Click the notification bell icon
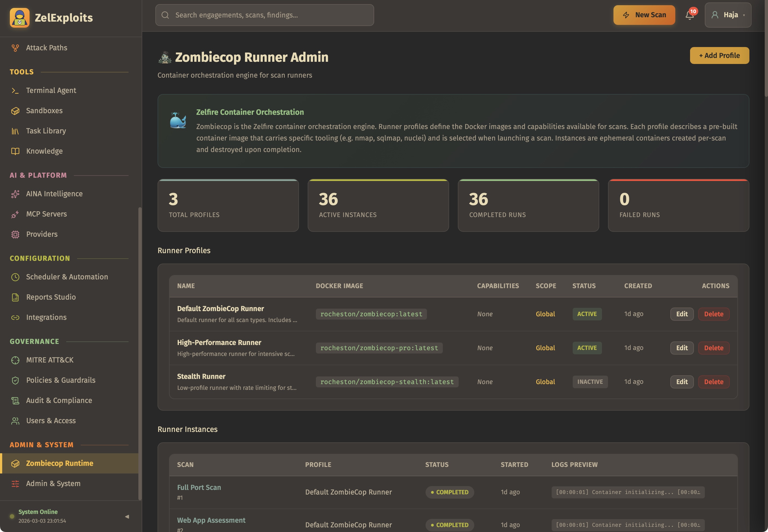768x532 pixels. coord(689,15)
